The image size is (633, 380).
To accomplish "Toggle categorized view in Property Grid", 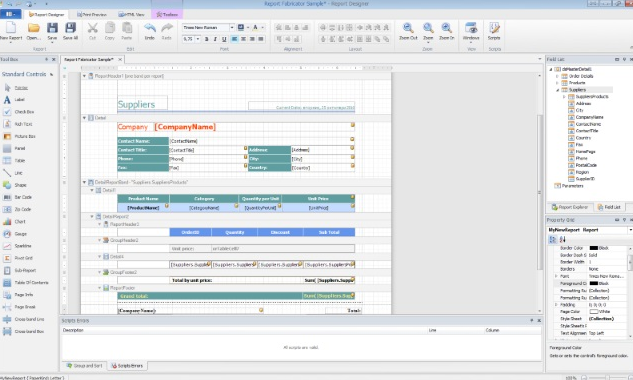I will [x=553, y=239].
